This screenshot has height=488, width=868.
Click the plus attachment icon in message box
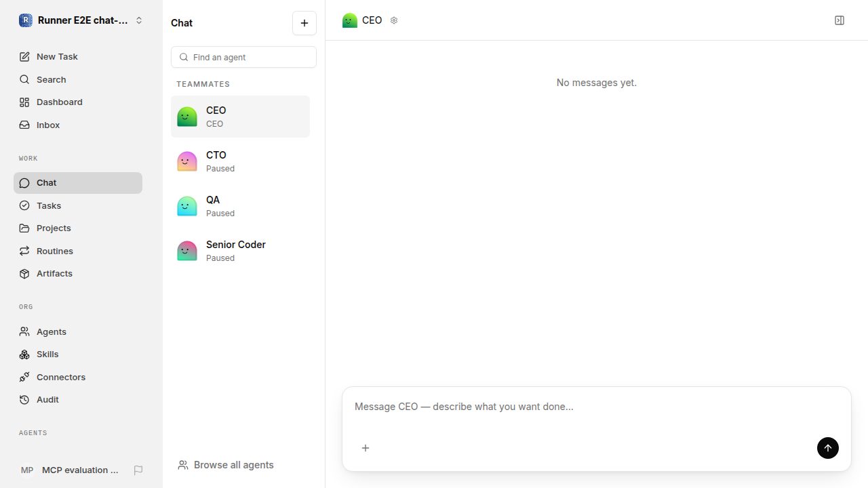click(366, 448)
